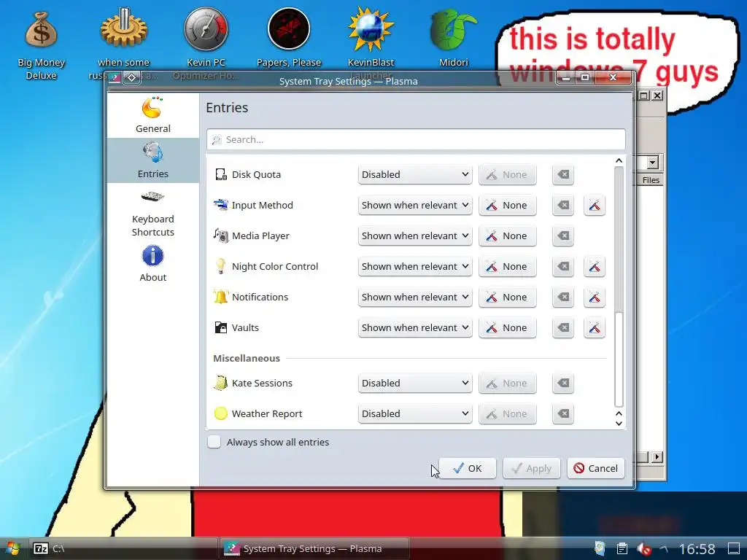
Task: Configure the Night Color Control entry
Action: [x=595, y=267]
